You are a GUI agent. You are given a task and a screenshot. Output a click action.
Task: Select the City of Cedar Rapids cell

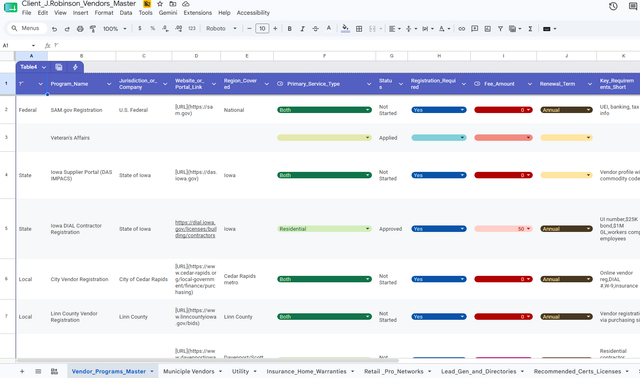tap(144, 279)
